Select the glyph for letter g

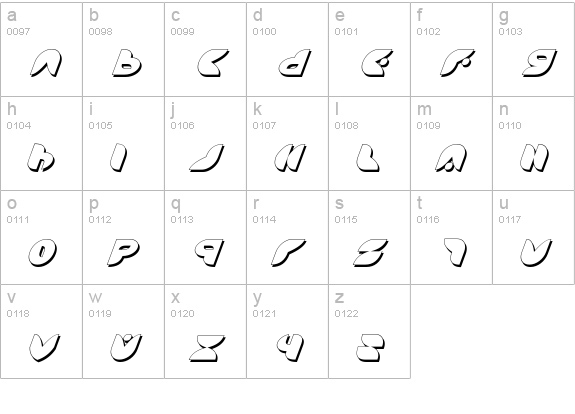pos(539,63)
